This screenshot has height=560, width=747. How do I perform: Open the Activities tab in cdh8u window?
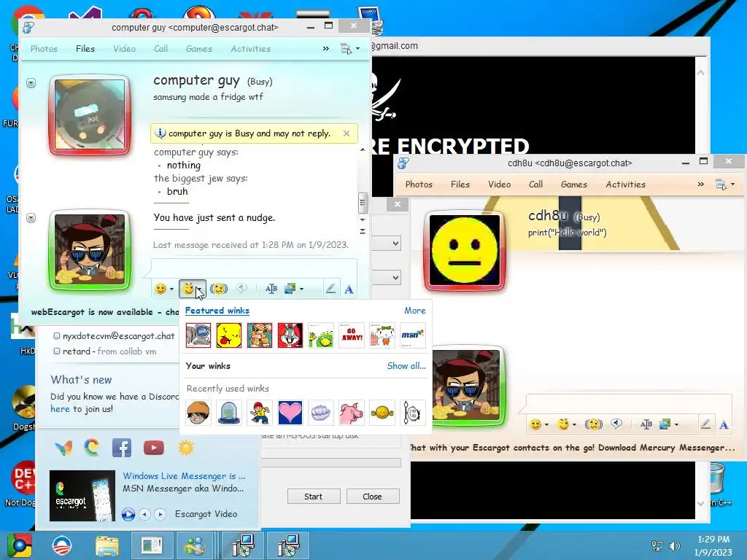625,184
